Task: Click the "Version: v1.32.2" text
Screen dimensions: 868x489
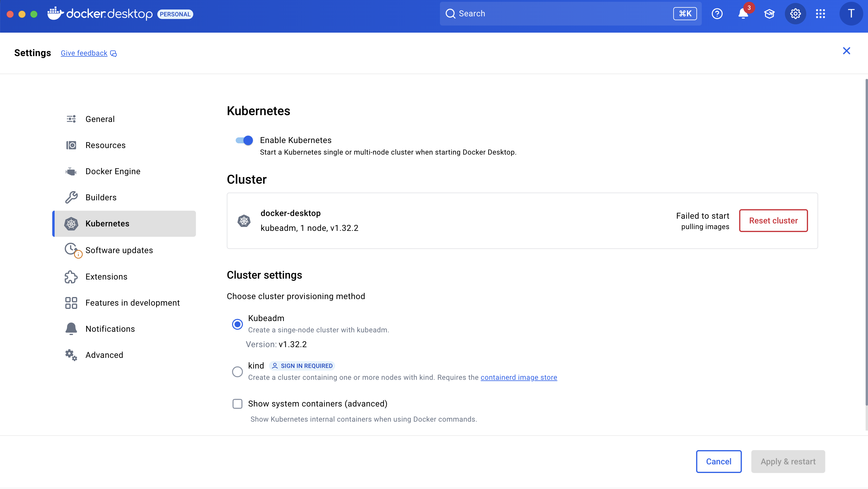Action: coord(276,344)
